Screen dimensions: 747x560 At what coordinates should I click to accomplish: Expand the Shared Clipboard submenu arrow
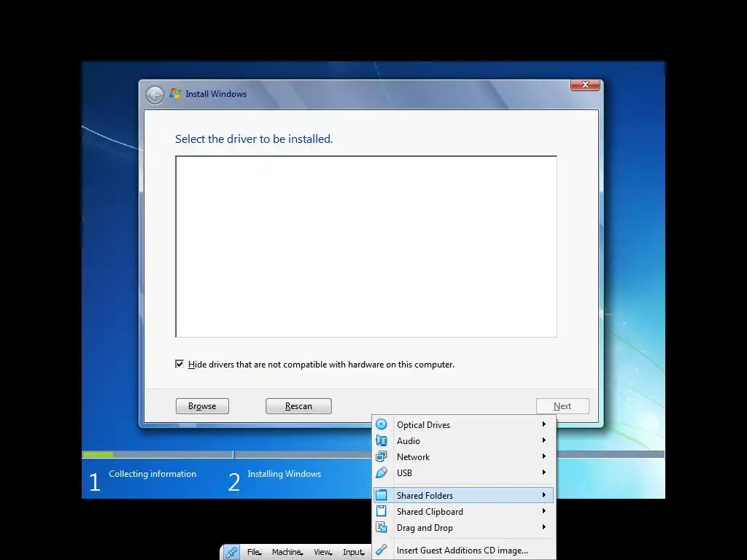point(543,511)
